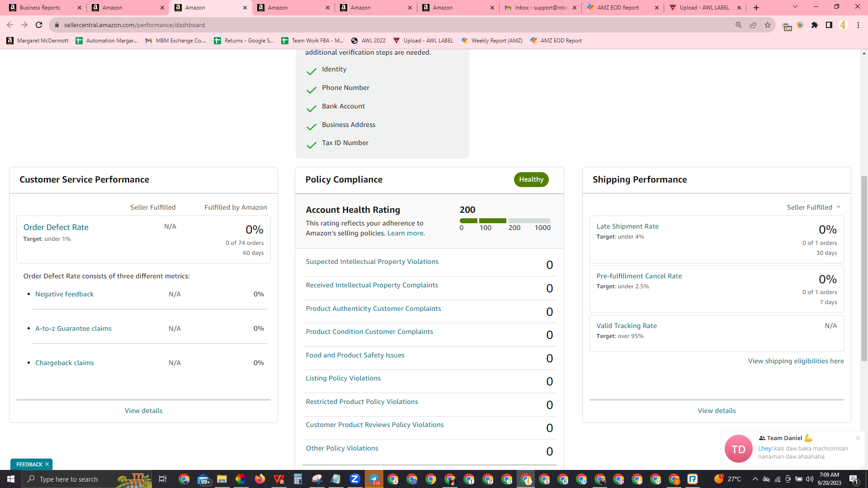The width and height of the screenshot is (868, 488).
Task: Open Listing Policy Violations
Action: [x=343, y=378]
